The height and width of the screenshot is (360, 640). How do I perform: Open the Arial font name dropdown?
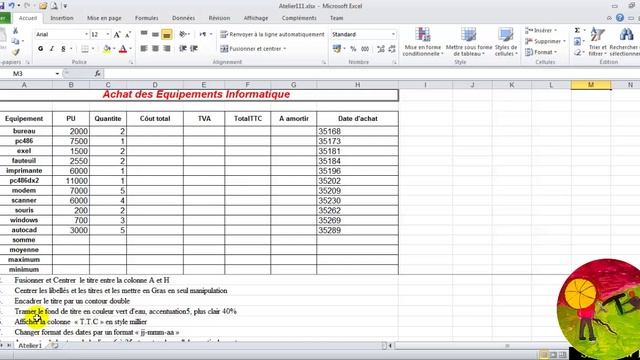coord(86,34)
